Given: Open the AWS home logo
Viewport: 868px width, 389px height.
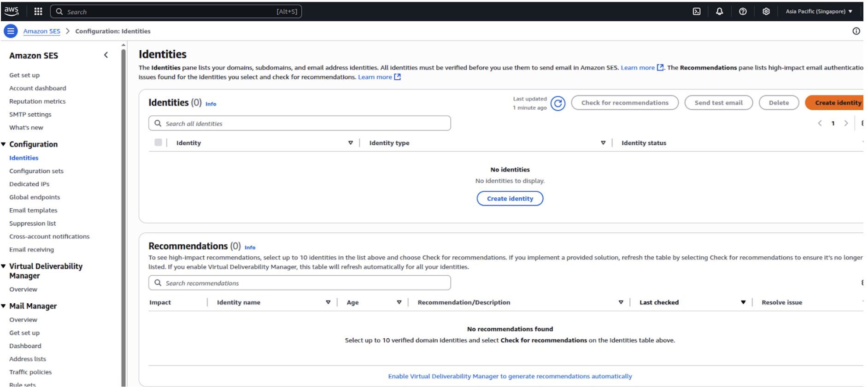Looking at the screenshot, I should pyautogui.click(x=12, y=11).
